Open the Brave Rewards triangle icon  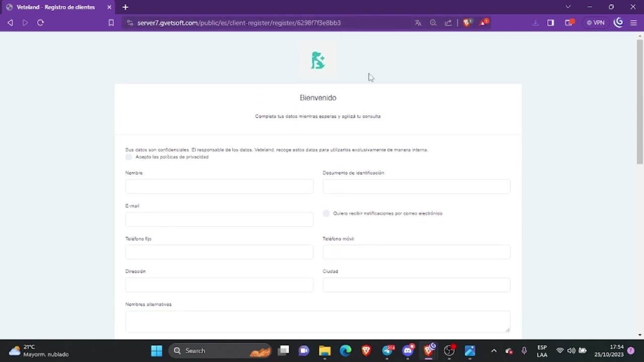[x=484, y=23]
